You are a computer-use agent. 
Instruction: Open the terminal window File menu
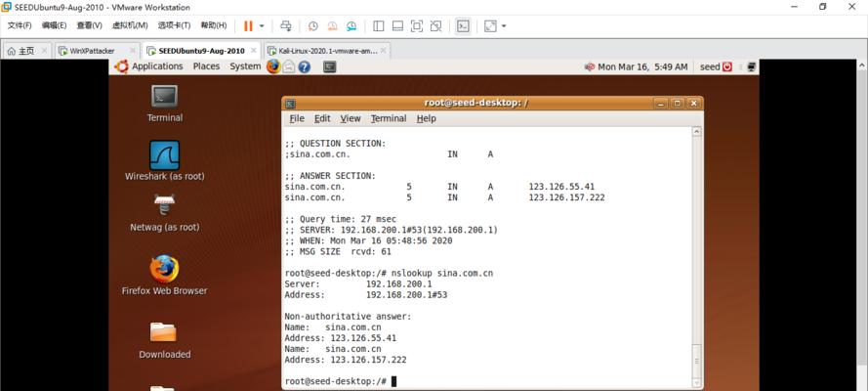tap(297, 118)
